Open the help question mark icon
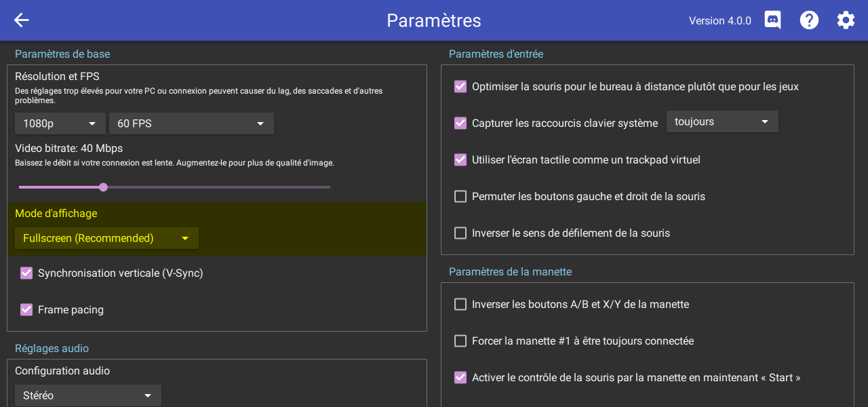The width and height of the screenshot is (868, 407). coord(809,20)
